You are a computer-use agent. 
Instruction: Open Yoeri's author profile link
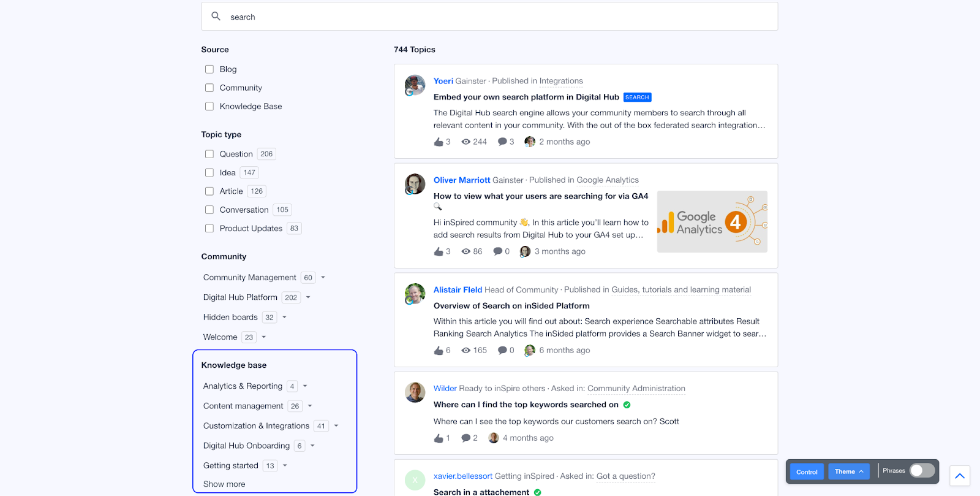(443, 81)
